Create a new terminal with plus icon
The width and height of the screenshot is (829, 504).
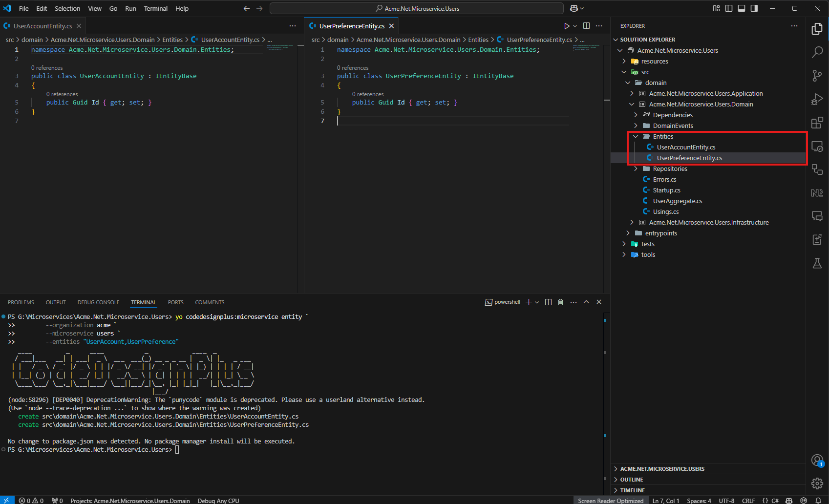(529, 302)
